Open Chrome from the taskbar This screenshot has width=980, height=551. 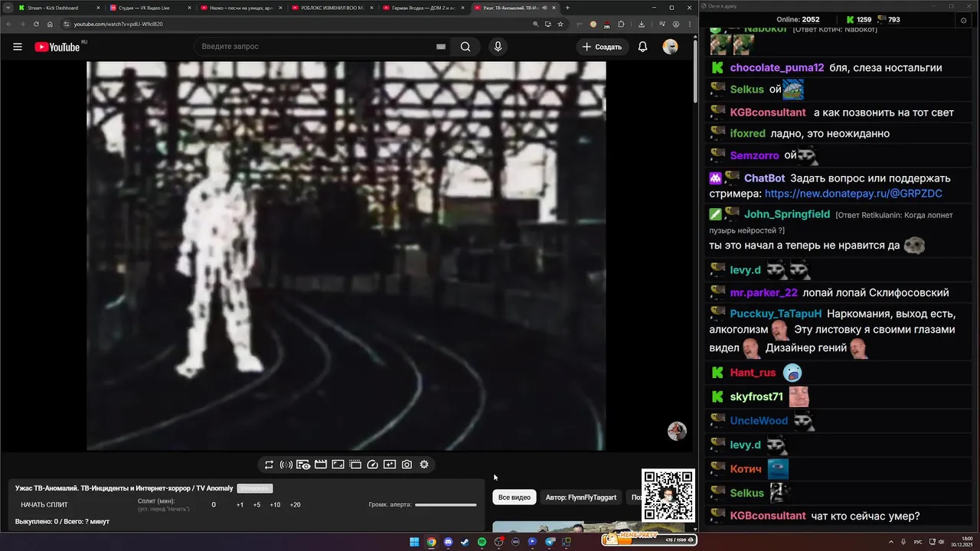click(431, 542)
